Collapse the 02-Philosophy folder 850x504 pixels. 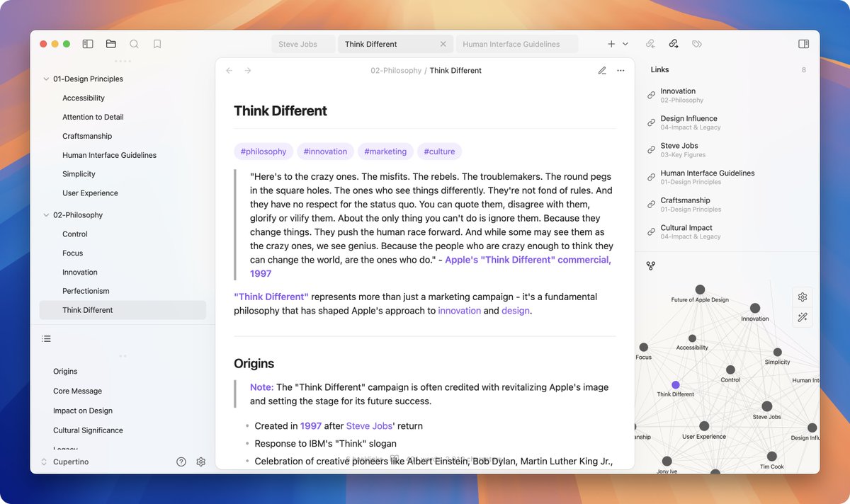click(x=46, y=215)
